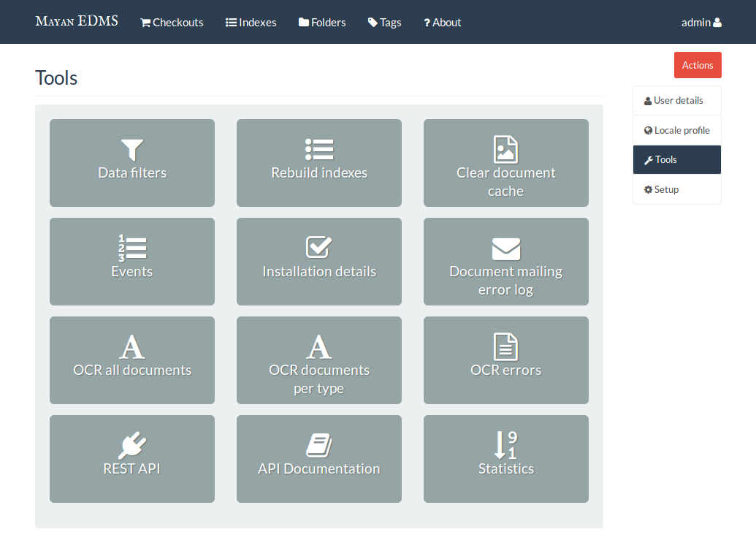Select the OCR errors document icon
Screen dimensions: 756x543
[505, 346]
